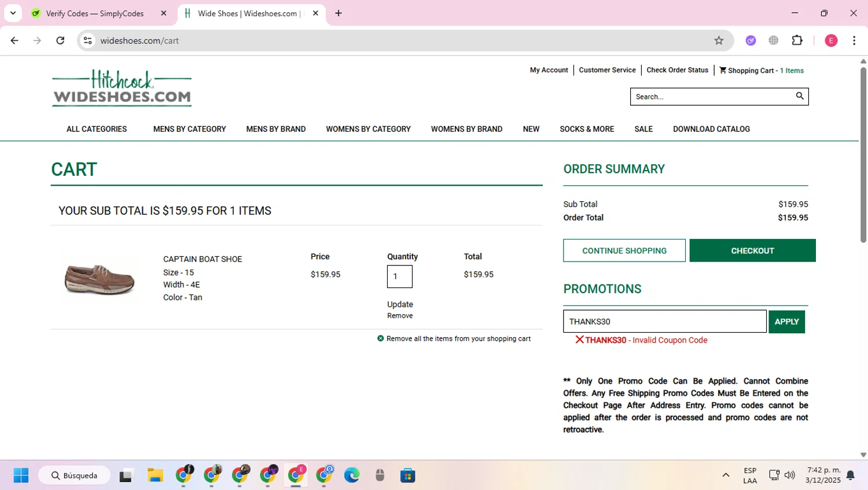The width and height of the screenshot is (868, 490).
Task: Open the DOWNLOAD CATALOG link
Action: tap(711, 129)
